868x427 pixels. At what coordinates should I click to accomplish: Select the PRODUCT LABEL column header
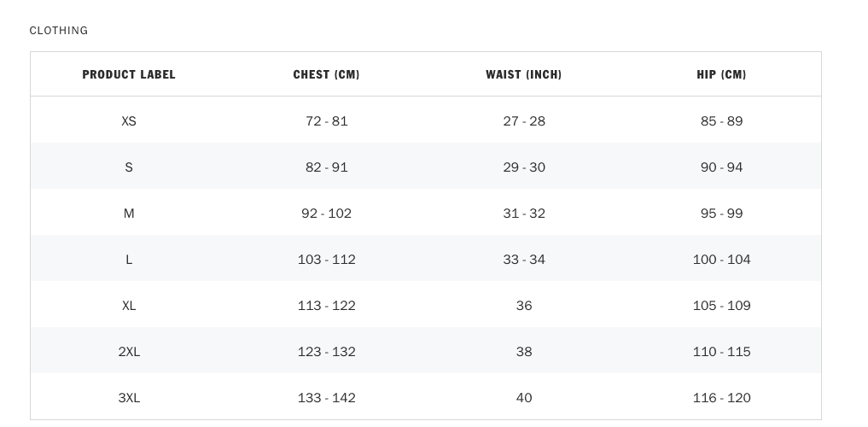(x=129, y=75)
